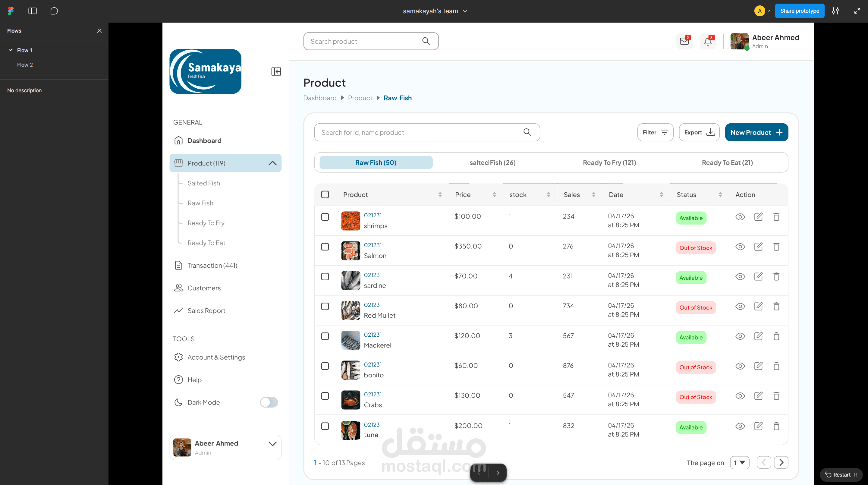Image resolution: width=868 pixels, height=485 pixels.
Task: Toggle Figma sidebar panel icon in top bar
Action: [x=32, y=11]
